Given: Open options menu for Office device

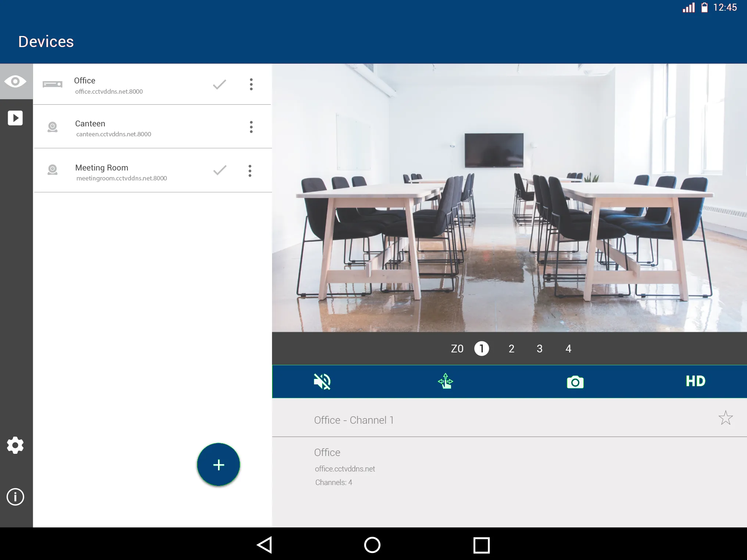Looking at the screenshot, I should [251, 84].
